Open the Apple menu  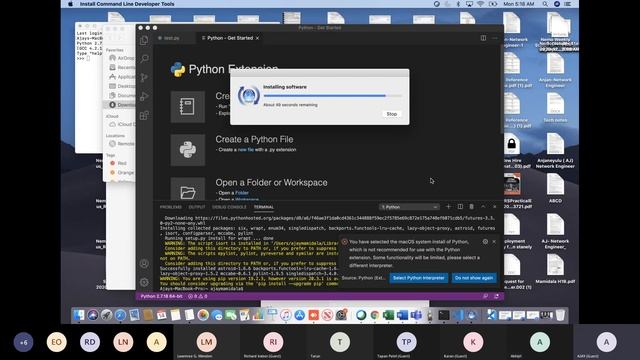[70, 4]
